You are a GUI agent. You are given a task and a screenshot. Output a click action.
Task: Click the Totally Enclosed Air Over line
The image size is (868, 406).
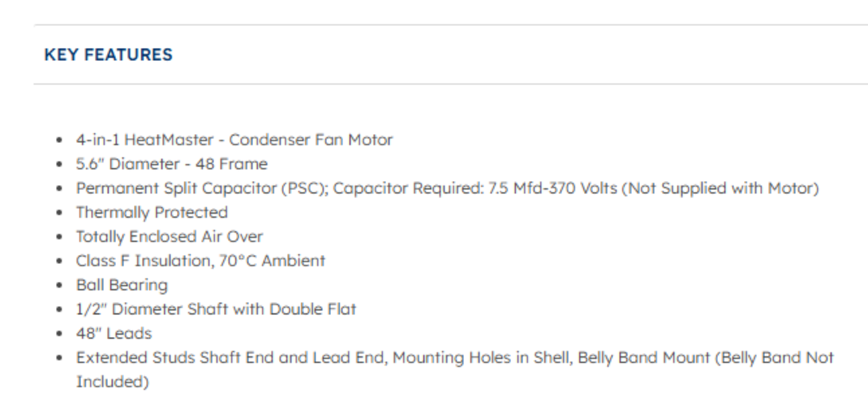(170, 237)
